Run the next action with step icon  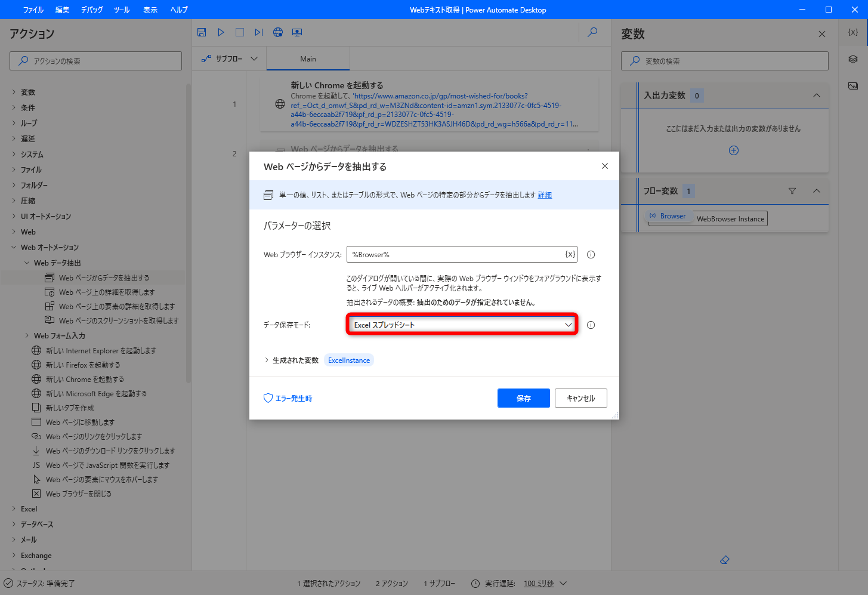258,32
